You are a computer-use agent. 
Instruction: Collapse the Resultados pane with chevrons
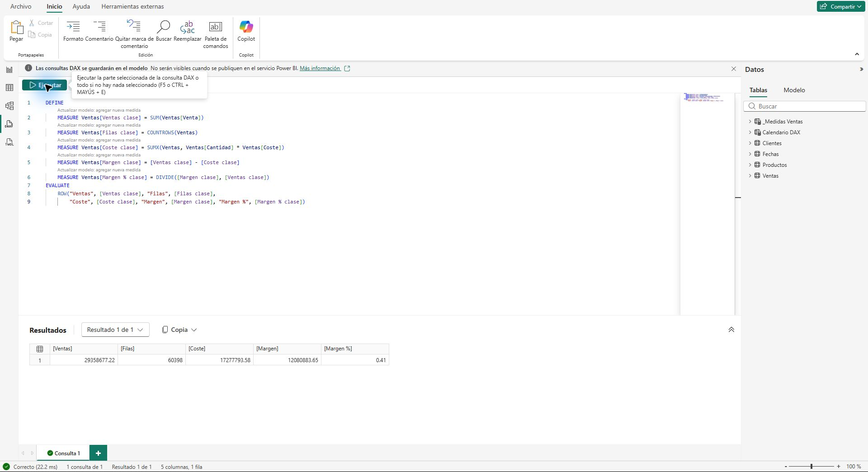point(731,330)
